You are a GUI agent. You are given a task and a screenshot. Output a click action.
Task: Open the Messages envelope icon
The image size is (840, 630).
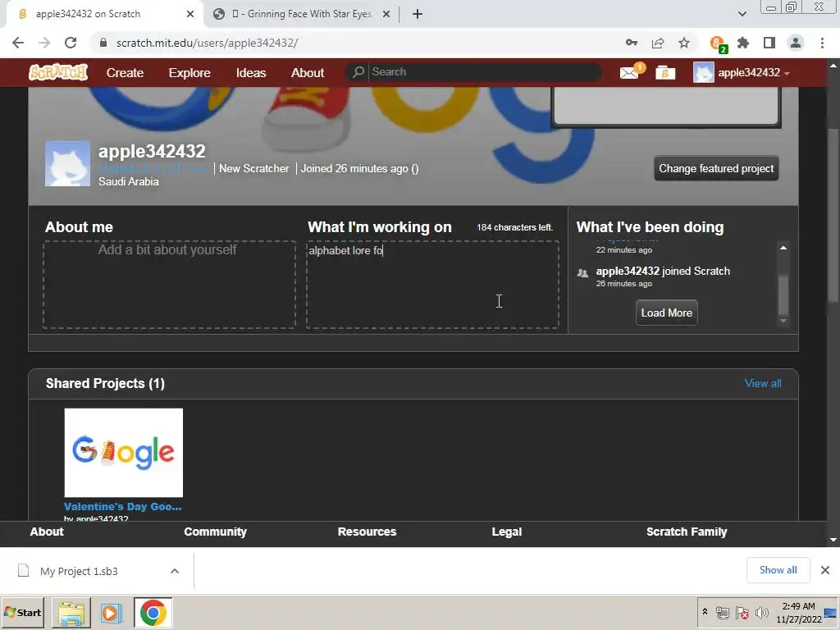coord(629,72)
